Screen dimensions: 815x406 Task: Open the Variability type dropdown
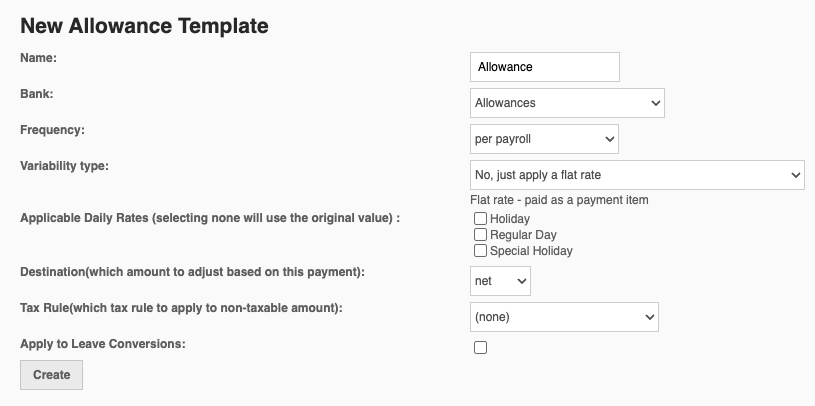coord(637,174)
